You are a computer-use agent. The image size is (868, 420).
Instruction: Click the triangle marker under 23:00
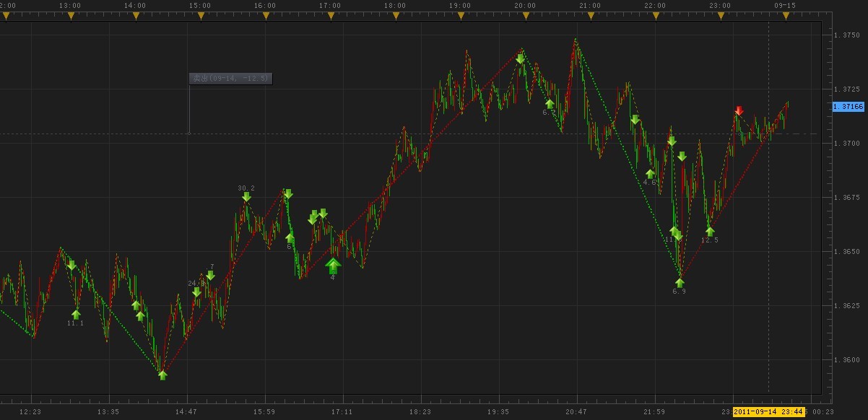[721, 16]
